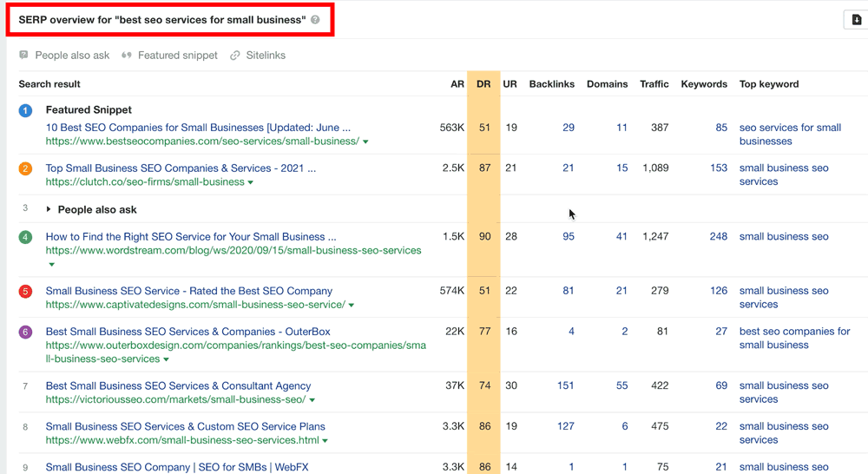Click backlinks count 151 for Victorious
Screen dimensions: 868x474
point(565,385)
